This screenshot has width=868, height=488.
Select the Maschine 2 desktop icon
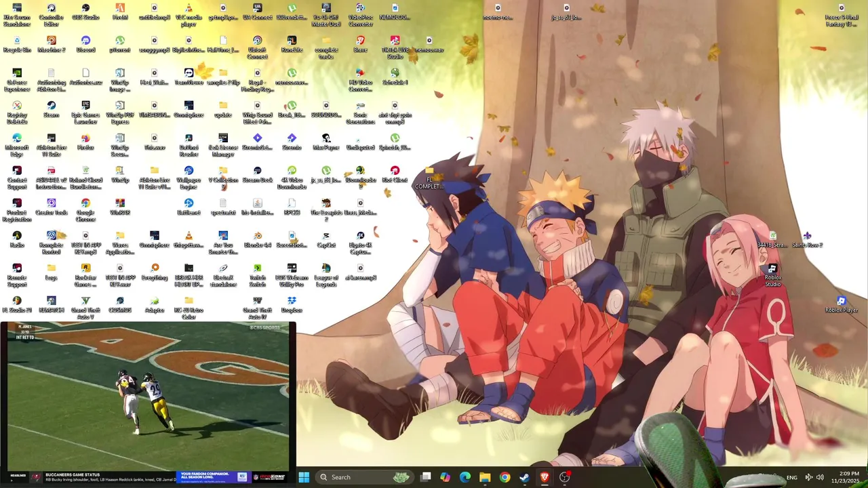pyautogui.click(x=51, y=45)
